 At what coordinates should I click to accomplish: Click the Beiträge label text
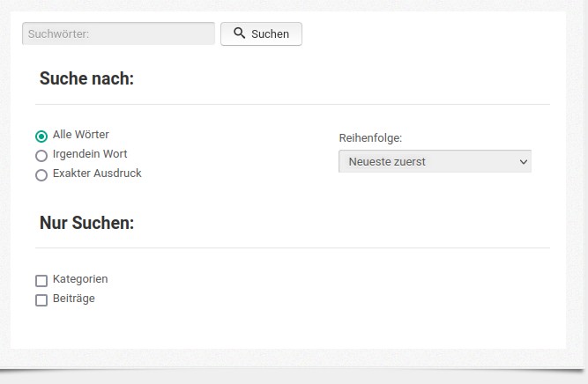(x=74, y=299)
